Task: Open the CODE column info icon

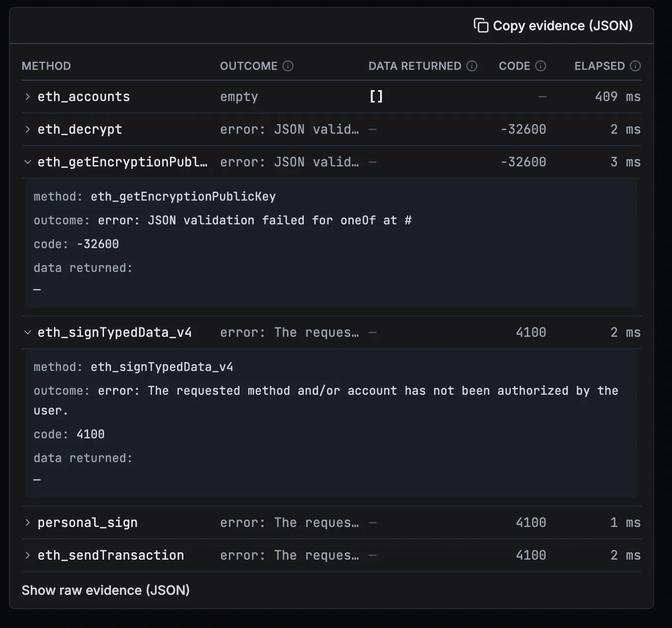Action: 541,66
